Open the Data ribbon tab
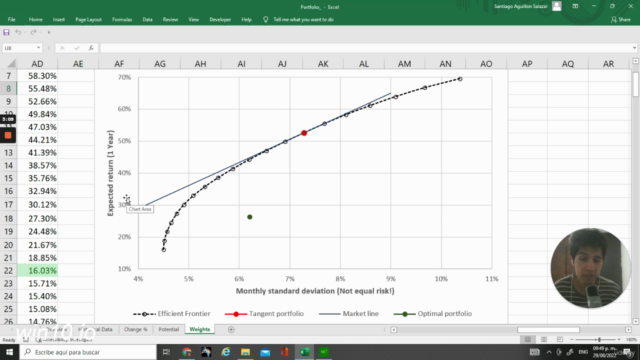640x360 pixels. coord(147,20)
